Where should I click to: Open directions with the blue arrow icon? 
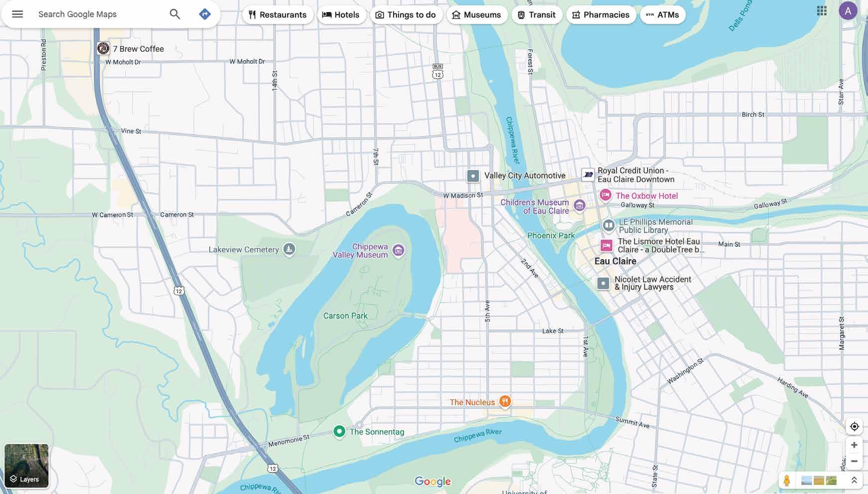tap(205, 14)
